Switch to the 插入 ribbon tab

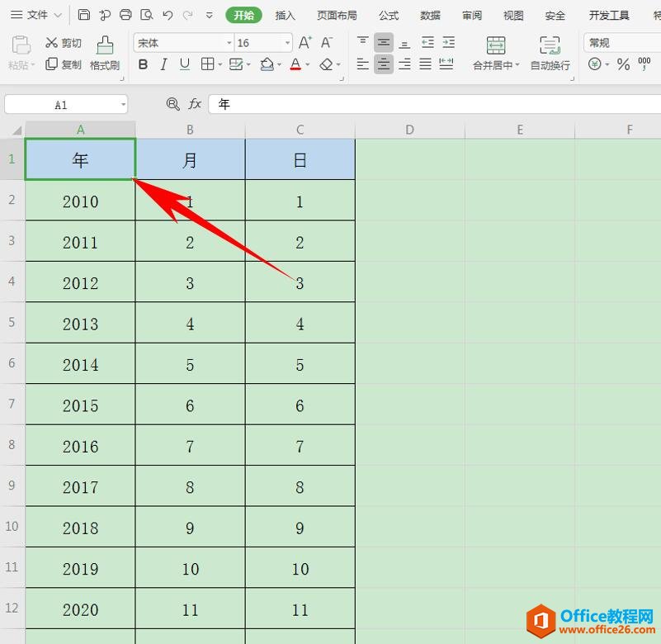coord(285,14)
